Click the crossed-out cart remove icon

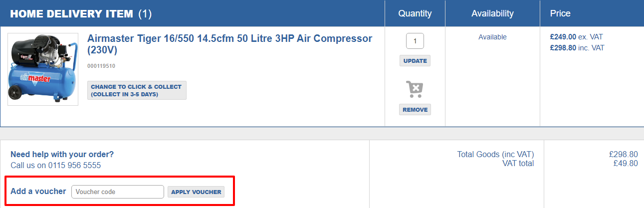[415, 89]
